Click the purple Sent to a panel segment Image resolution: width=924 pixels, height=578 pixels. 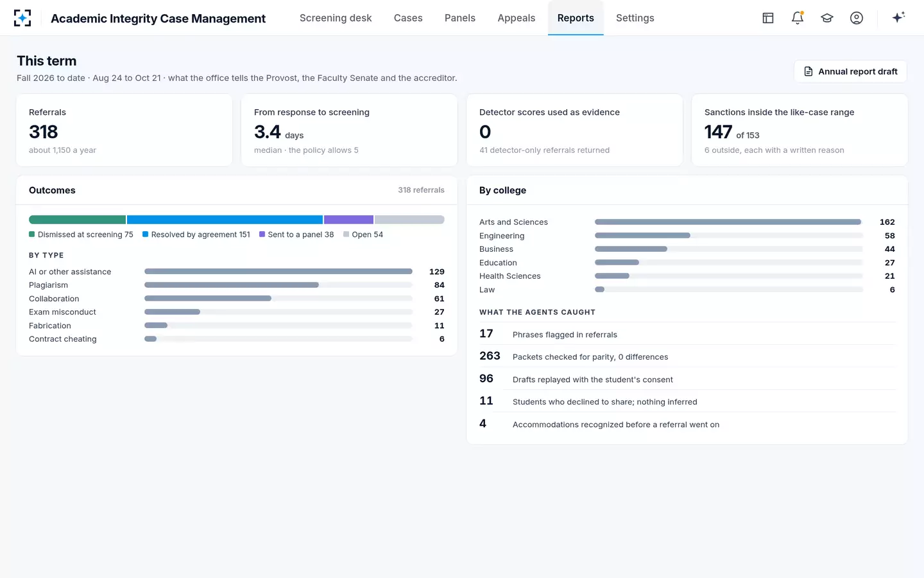click(x=348, y=220)
